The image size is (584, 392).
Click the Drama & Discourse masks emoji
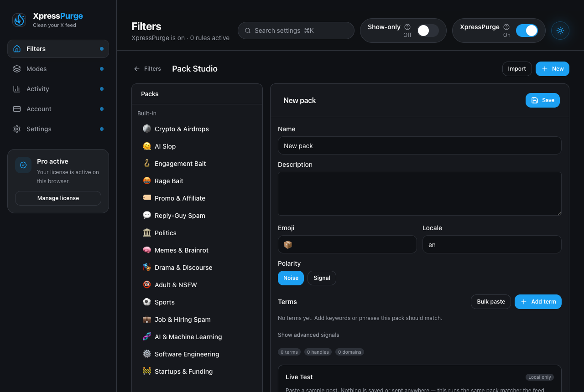coord(147,268)
